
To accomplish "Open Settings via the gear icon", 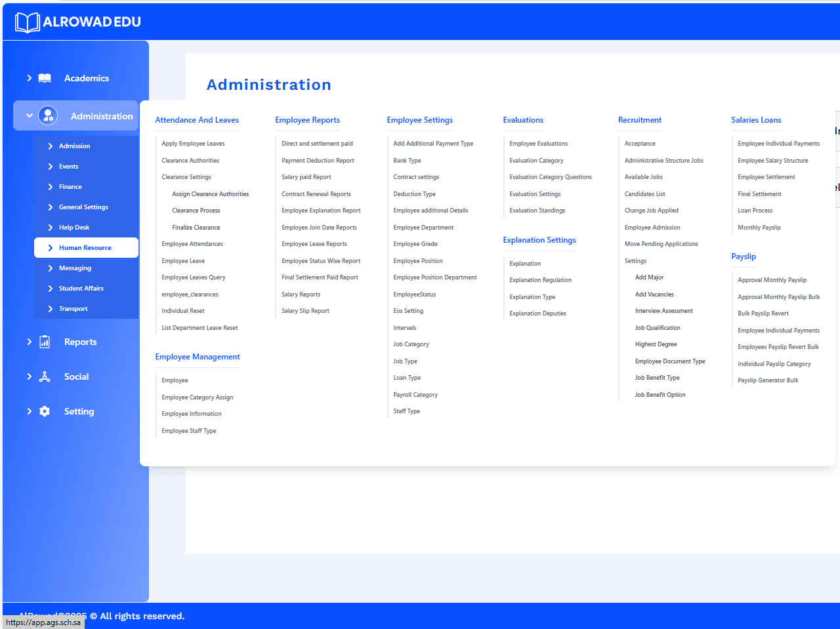I will coord(43,411).
